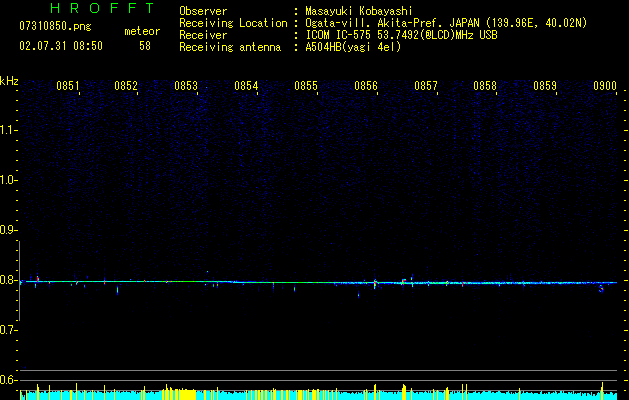Image resolution: width=629 pixels, height=400 pixels.
Task: Click the 0851 time marker
Action: (x=67, y=86)
